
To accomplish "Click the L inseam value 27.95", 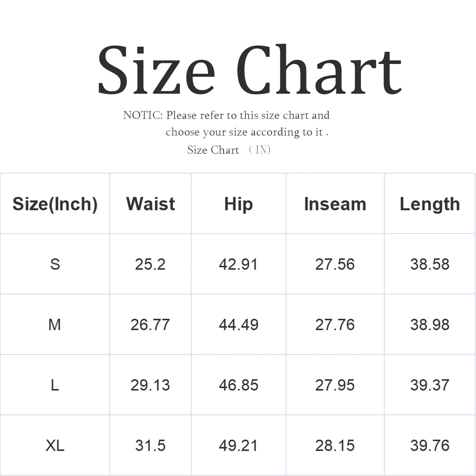I will coord(335,385).
